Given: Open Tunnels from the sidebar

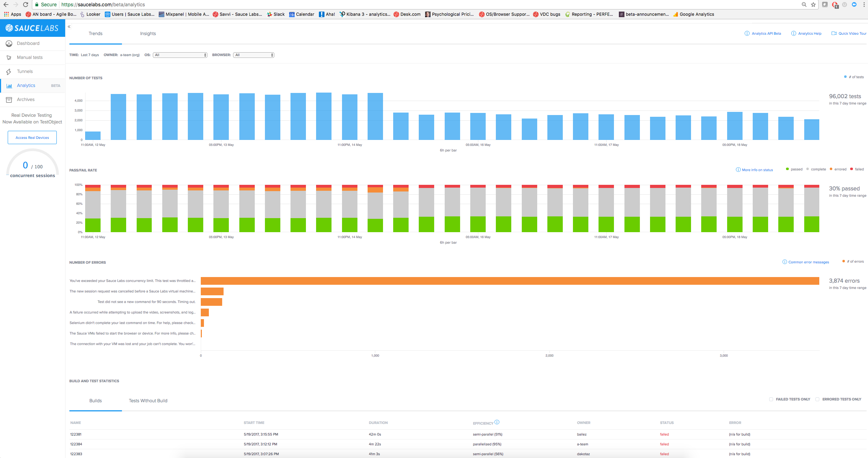Looking at the screenshot, I should 25,72.
